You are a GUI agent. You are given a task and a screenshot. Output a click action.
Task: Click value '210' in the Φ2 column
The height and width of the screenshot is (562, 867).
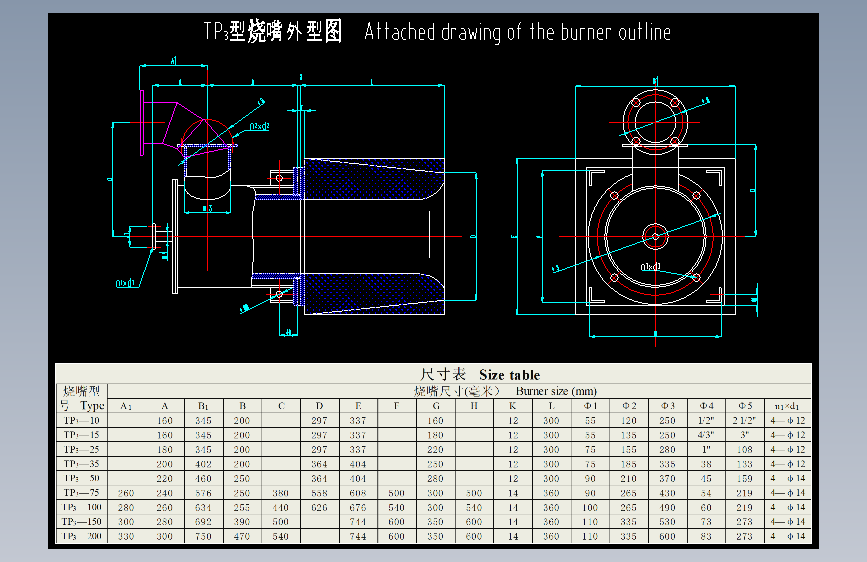(x=629, y=478)
